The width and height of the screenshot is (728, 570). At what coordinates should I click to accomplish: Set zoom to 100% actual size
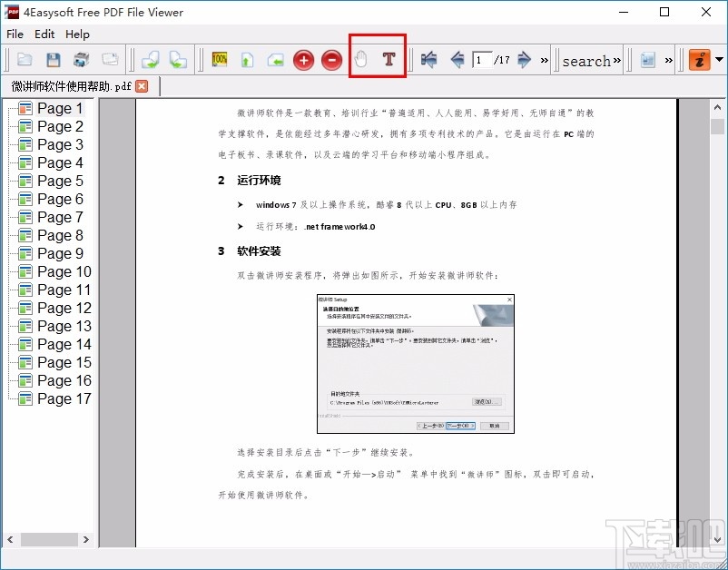click(219, 60)
